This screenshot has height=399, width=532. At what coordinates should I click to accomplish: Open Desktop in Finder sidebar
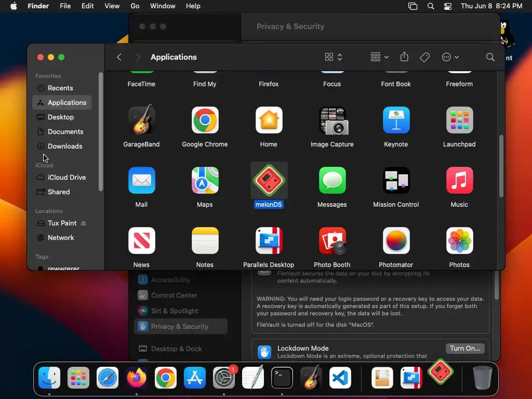pos(62,117)
